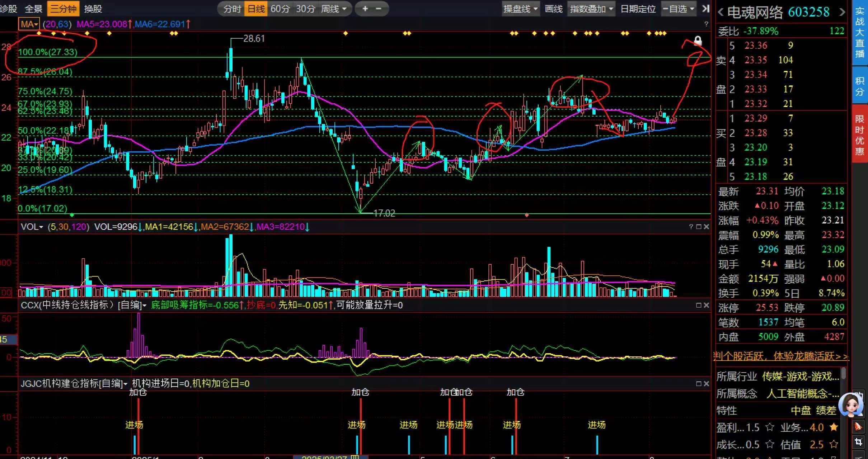Image resolution: width=868 pixels, height=459 pixels.
Task: Click the 28.61 high price label
Action: [x=254, y=38]
